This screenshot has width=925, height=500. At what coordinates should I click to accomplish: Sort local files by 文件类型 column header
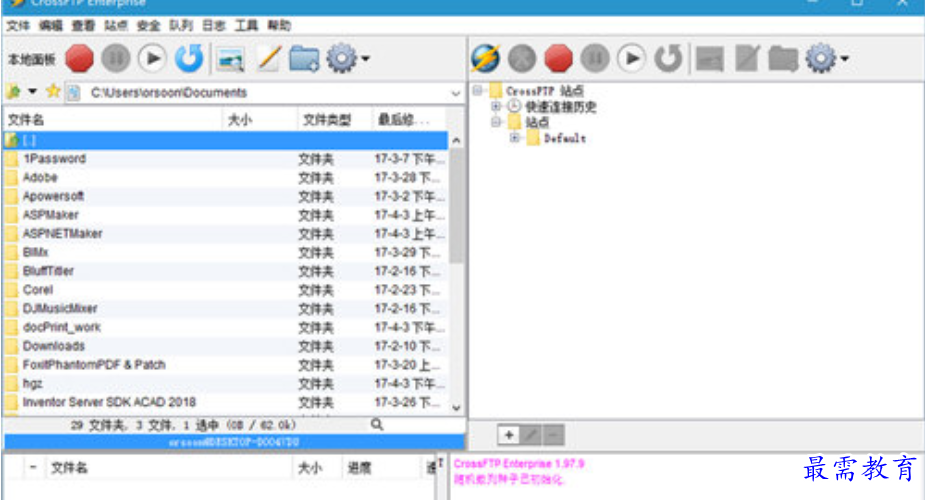(335, 120)
